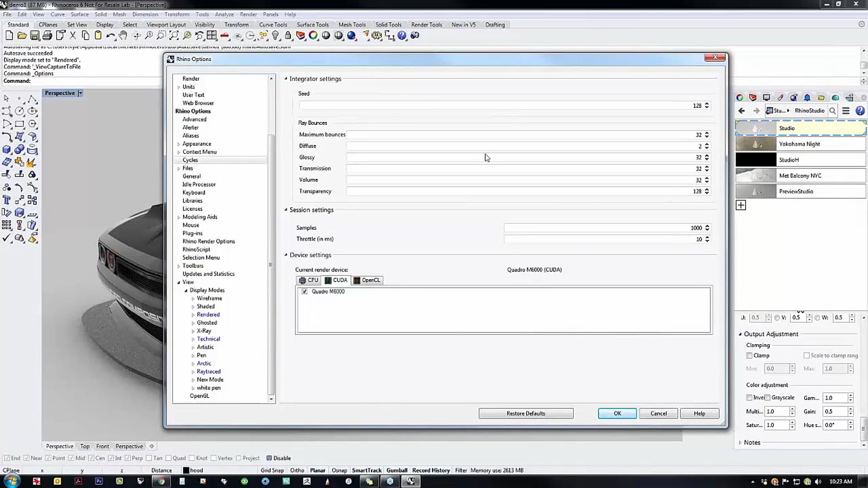Select Rhino Render Options in tree
The height and width of the screenshot is (488, 868).
click(209, 241)
